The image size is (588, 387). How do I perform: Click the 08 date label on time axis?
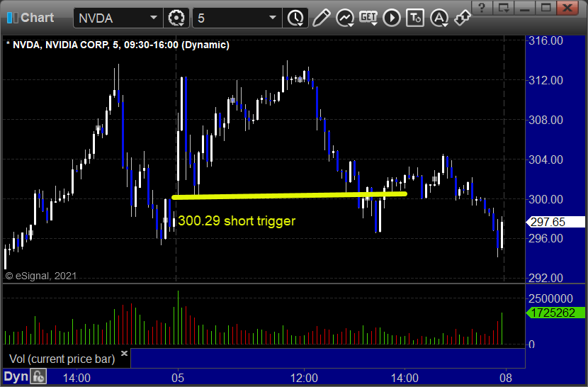pos(506,378)
